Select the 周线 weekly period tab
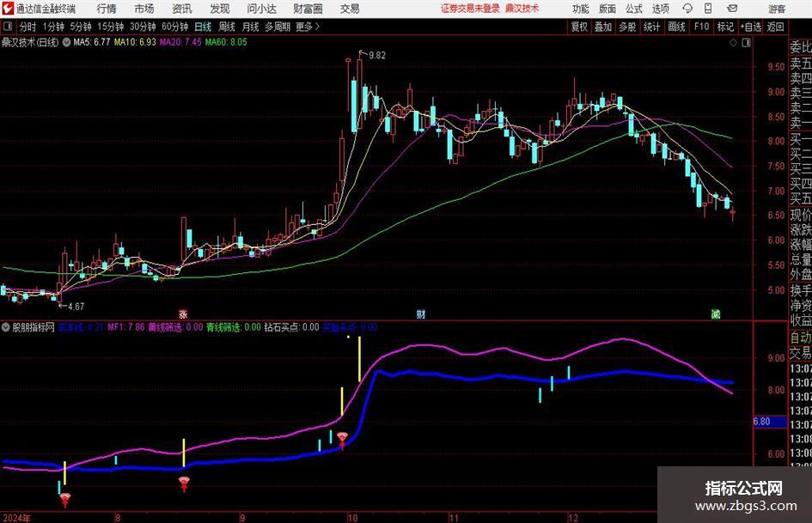Screen dimensions: 812x523 point(226,27)
